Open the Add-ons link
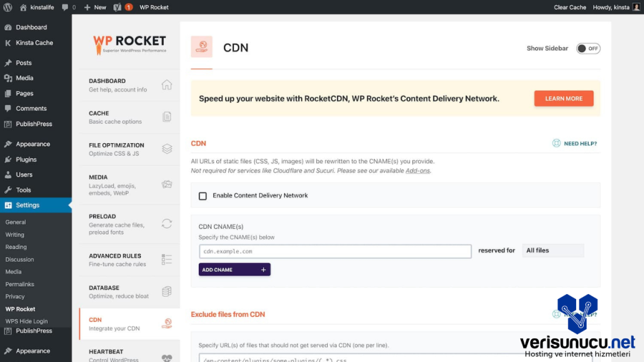Screen dimensions: 644x362 click(x=418, y=171)
